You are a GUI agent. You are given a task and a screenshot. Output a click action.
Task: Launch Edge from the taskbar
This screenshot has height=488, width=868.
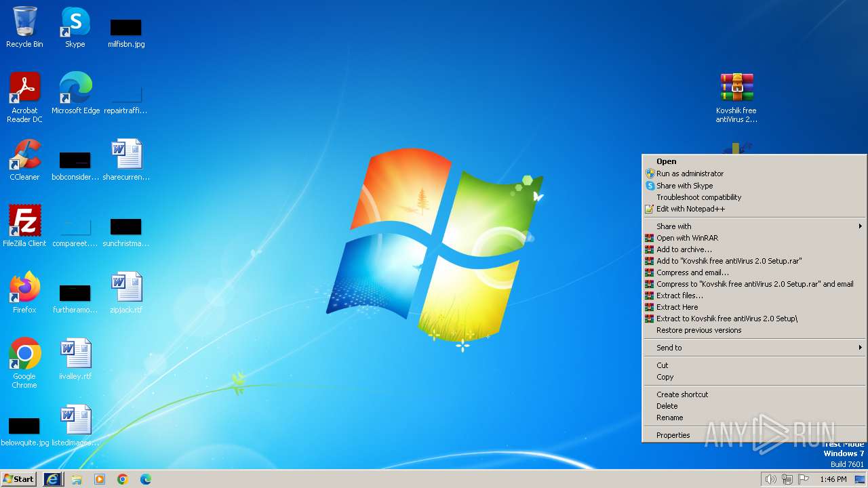(146, 479)
